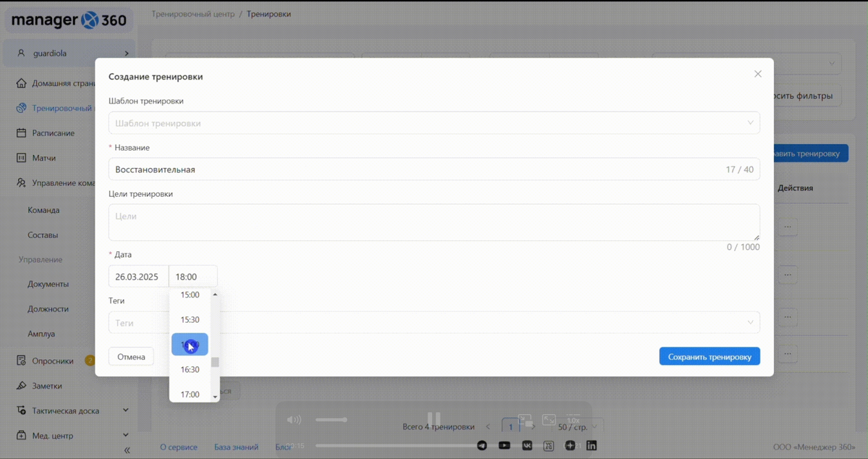Expand the guardiola profile chevron
This screenshot has width=868, height=459.
click(127, 54)
